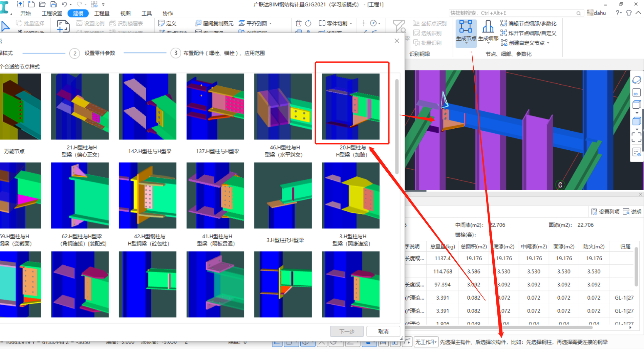This screenshot has width=644, height=349.
Task: Click the dahu user avatar
Action: click(x=590, y=13)
